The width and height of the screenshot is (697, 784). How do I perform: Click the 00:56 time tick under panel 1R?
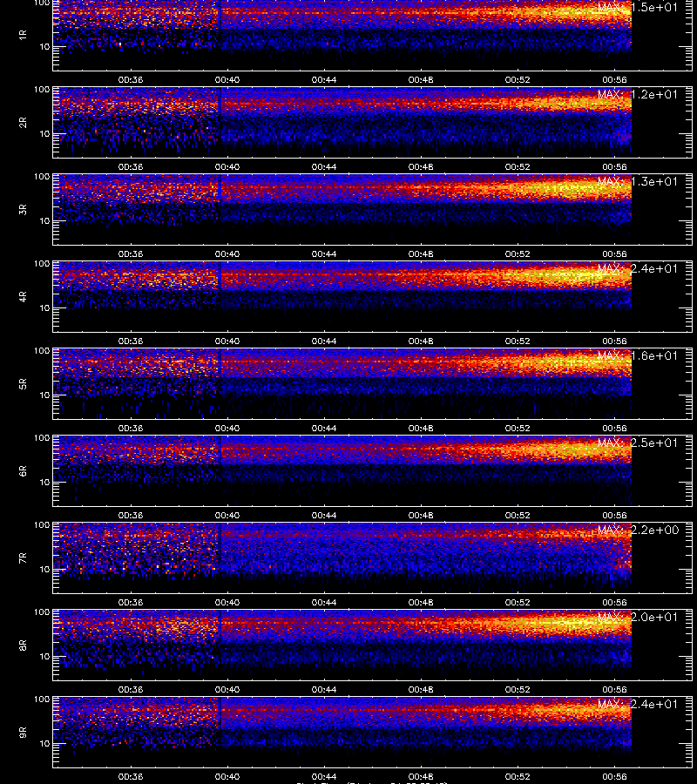[x=614, y=79]
